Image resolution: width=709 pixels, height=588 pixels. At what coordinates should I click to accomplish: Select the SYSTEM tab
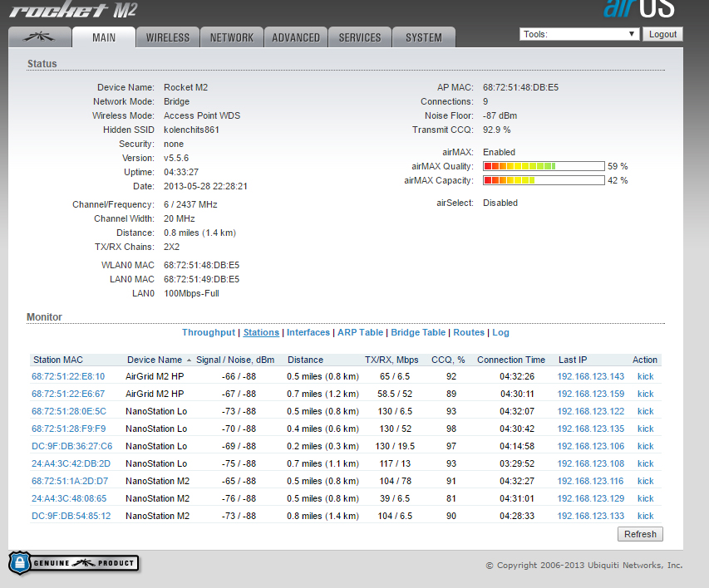click(424, 37)
